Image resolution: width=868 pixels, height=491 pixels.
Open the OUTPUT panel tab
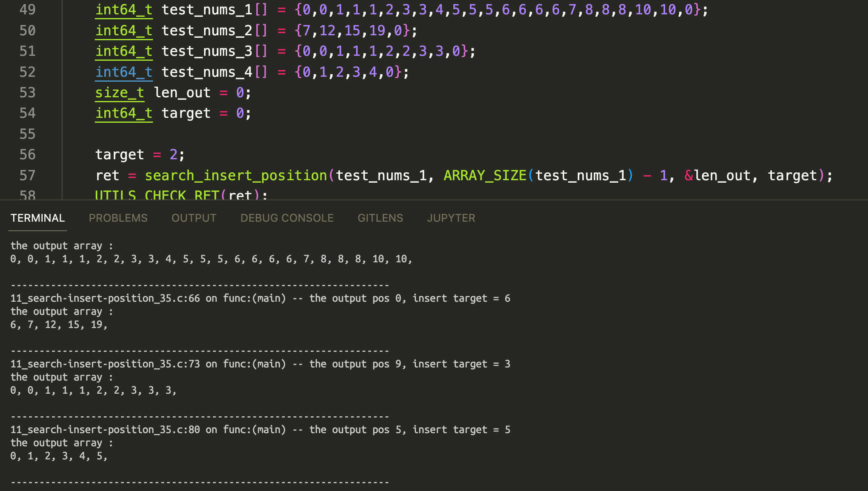coord(193,218)
